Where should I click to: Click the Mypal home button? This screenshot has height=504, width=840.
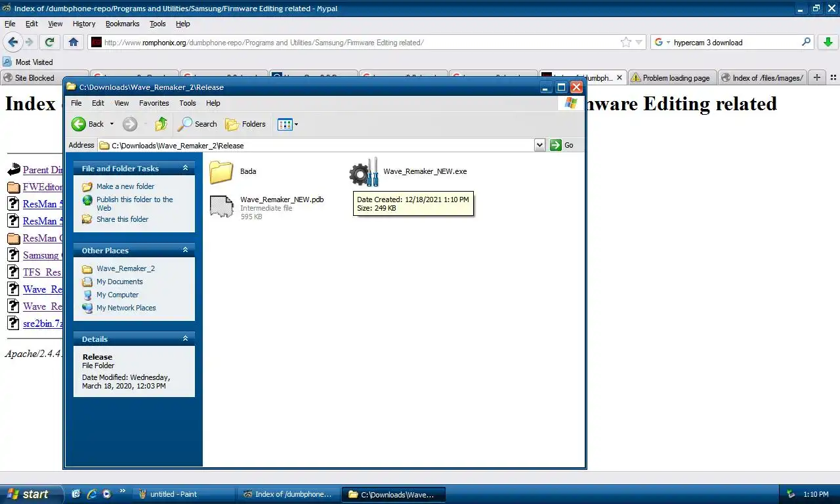click(73, 42)
